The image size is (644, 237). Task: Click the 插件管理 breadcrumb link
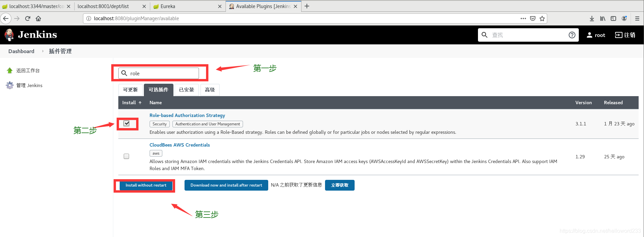pos(60,51)
